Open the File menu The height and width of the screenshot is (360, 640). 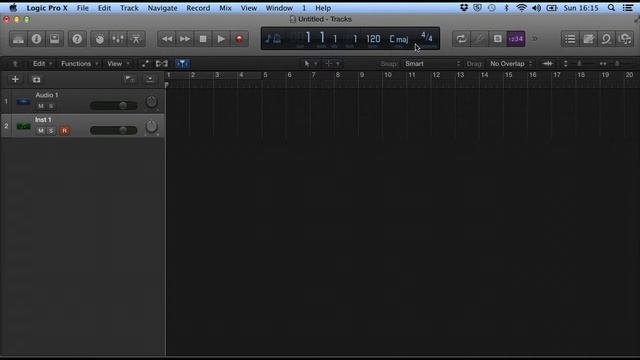pyautogui.click(x=82, y=8)
